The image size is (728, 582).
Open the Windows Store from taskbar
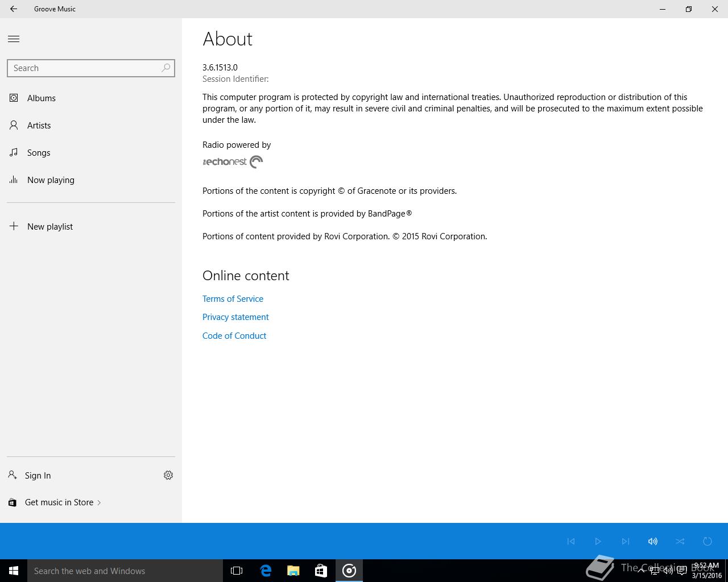[321, 571]
